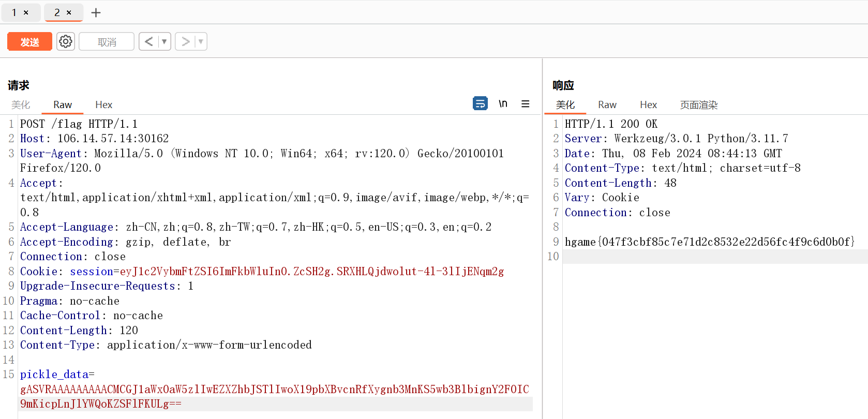Click the request Connection: close line
This screenshot has width=868, height=419.
72,256
